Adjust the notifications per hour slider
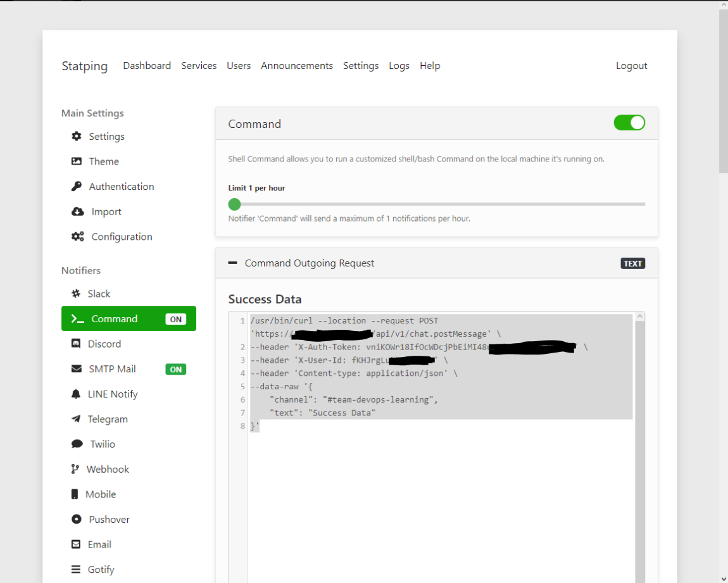Viewport: 728px width, 583px height. [x=234, y=204]
